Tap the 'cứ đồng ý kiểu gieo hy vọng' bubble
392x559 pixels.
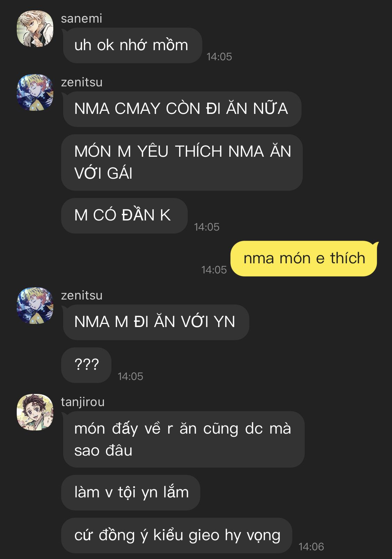pos(177,535)
